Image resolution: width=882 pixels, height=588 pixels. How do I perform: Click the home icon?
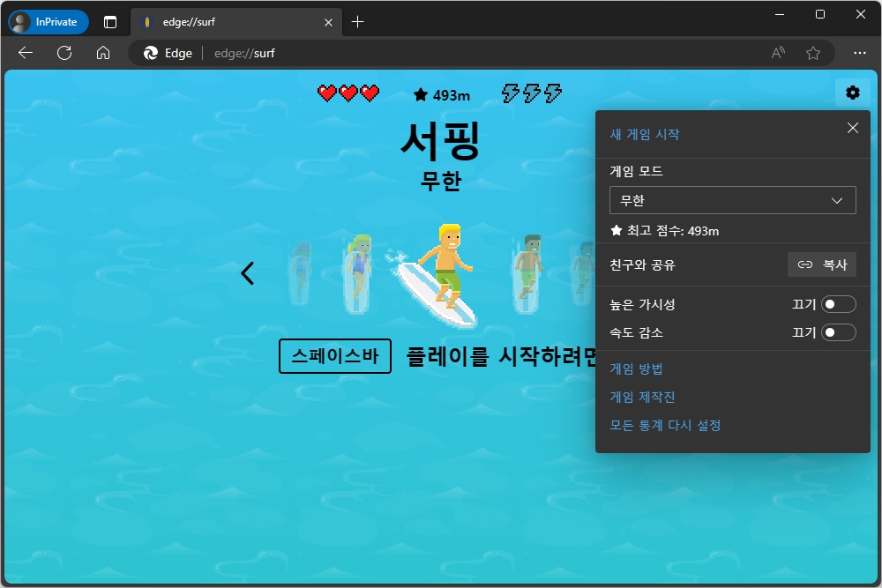(103, 54)
